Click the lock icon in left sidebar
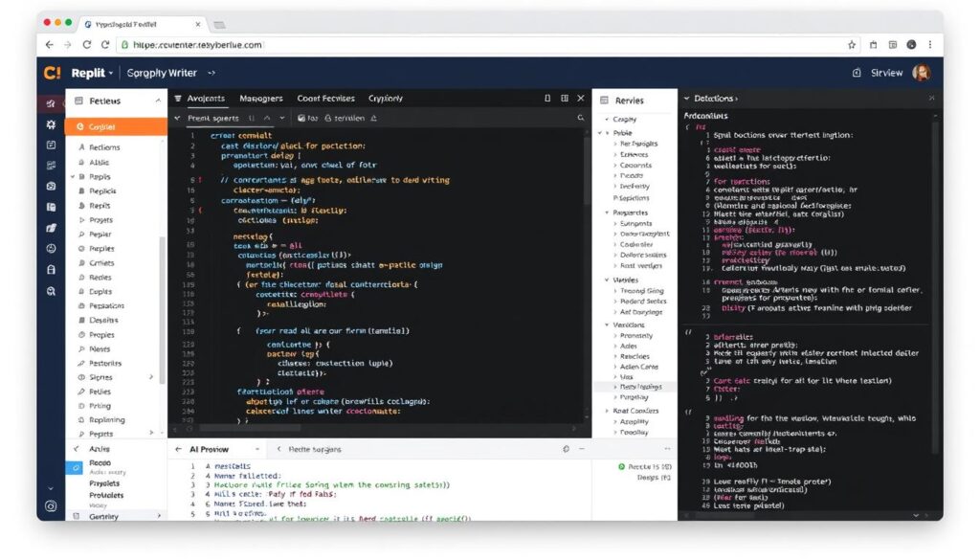 pos(52,270)
